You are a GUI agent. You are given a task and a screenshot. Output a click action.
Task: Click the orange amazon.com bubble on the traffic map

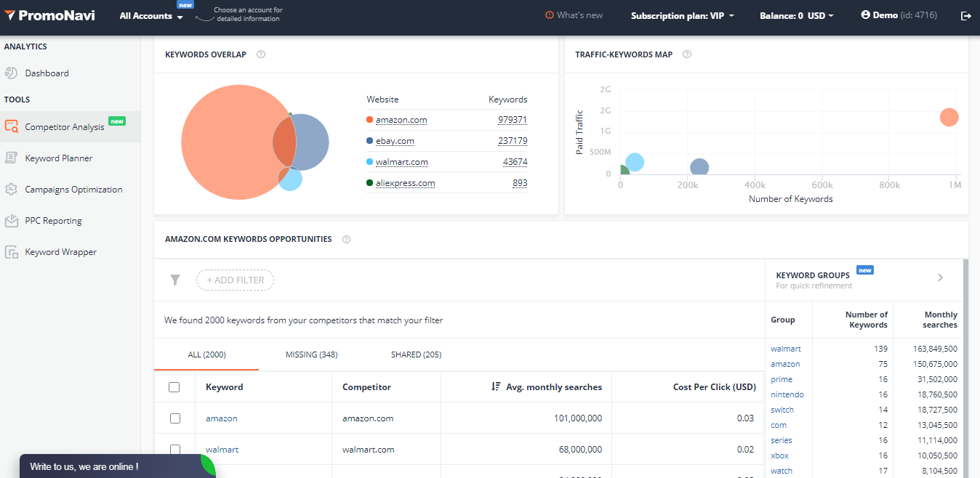tap(949, 117)
